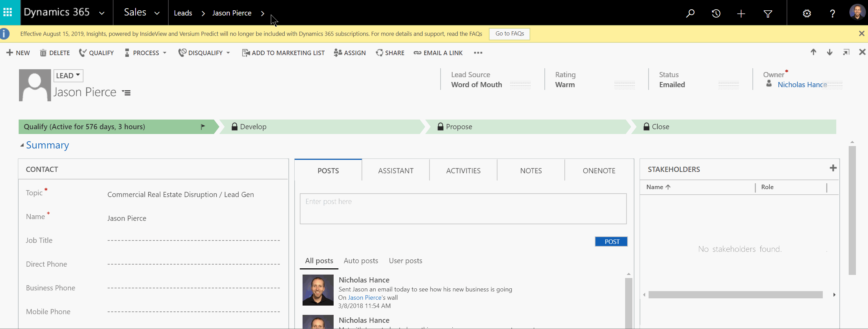
Task: Open owner Nicholas Hance link
Action: (x=802, y=85)
